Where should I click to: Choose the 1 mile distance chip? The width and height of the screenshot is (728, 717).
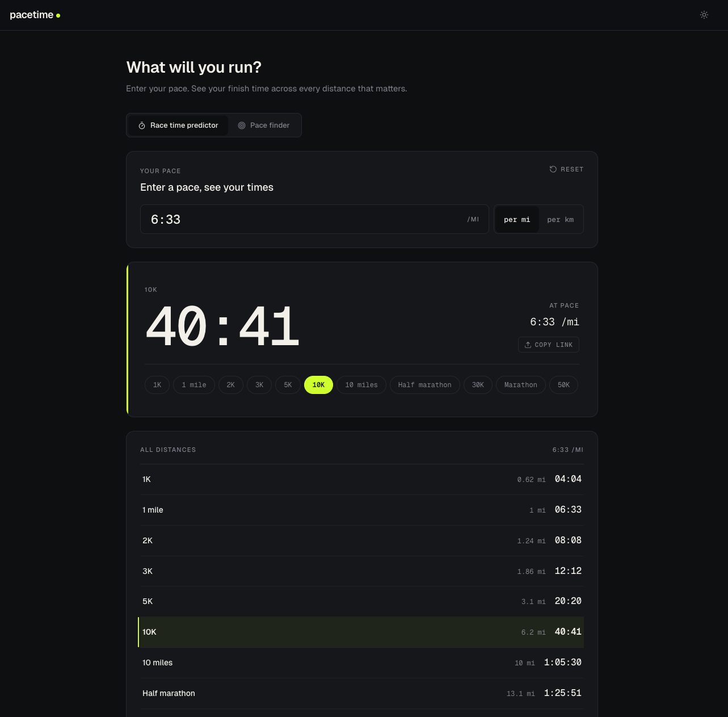[x=194, y=385]
